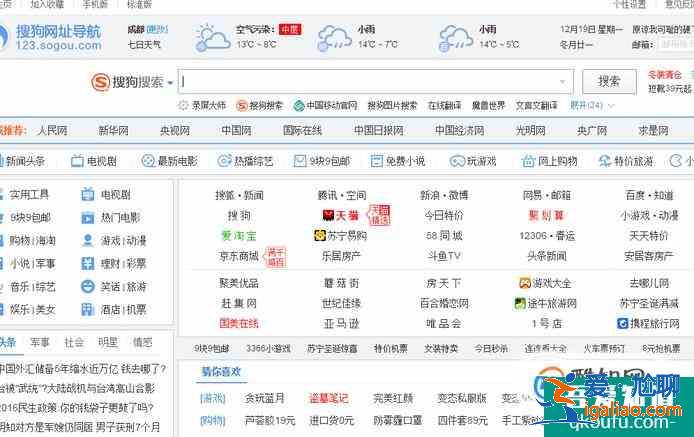Click the Tmall 天猫 logo icon
This screenshot has height=437, width=694.
coord(328,216)
